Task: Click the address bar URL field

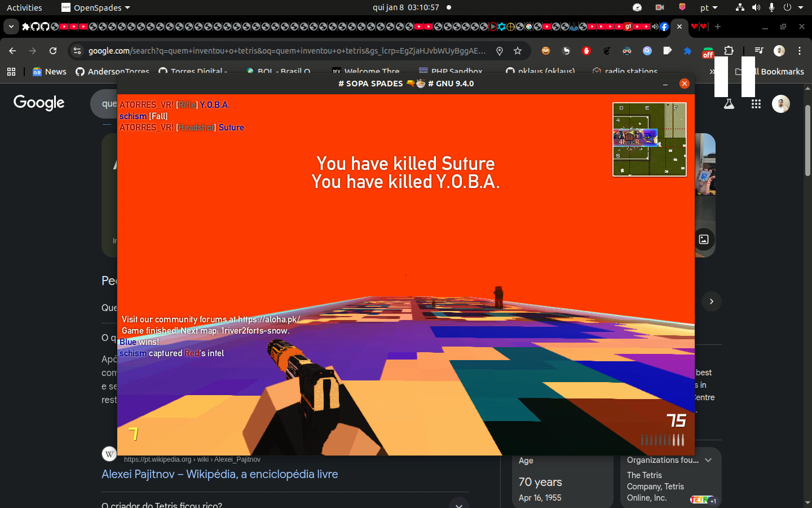Action: [x=286, y=51]
